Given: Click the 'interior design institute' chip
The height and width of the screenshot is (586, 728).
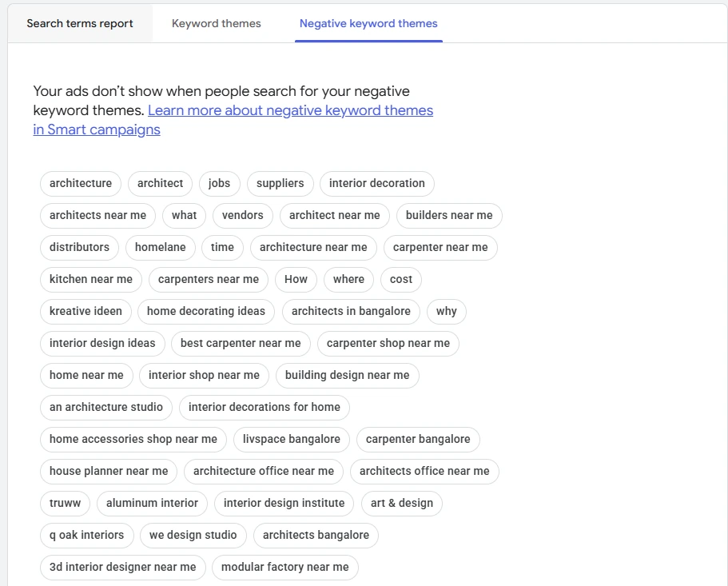Looking at the screenshot, I should [x=284, y=504].
